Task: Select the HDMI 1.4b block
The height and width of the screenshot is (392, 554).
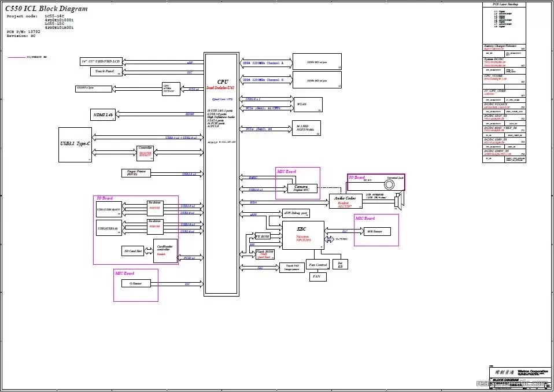Action: pyautogui.click(x=103, y=115)
